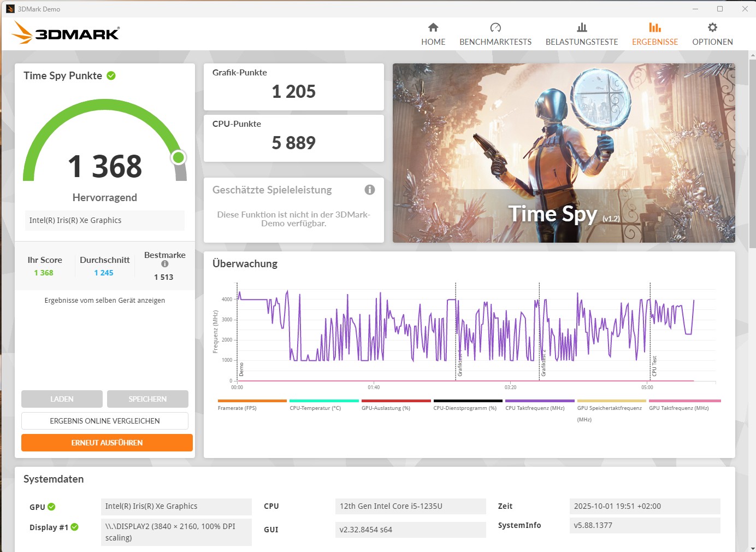This screenshot has height=552, width=756.
Task: Click the info icon beside Geschätzte Spieleleistung
Action: (370, 190)
